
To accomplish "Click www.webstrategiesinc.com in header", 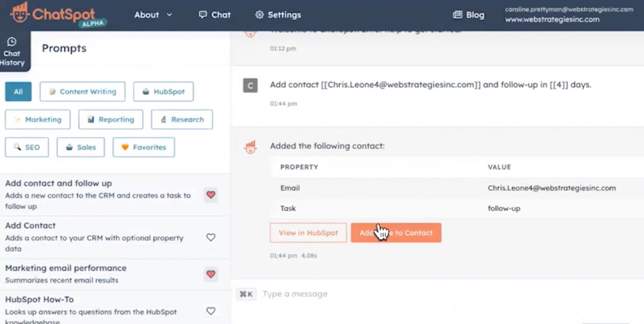I will pyautogui.click(x=552, y=19).
